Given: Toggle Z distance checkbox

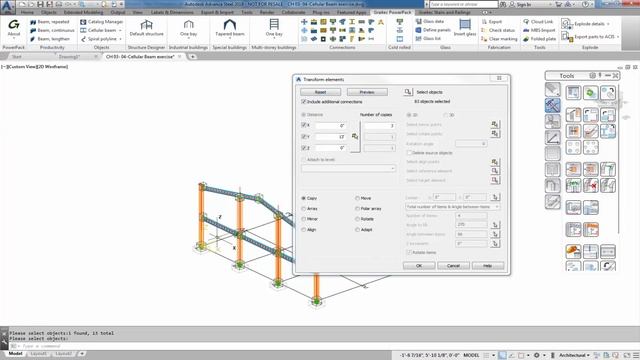Looking at the screenshot, I should click(x=303, y=148).
